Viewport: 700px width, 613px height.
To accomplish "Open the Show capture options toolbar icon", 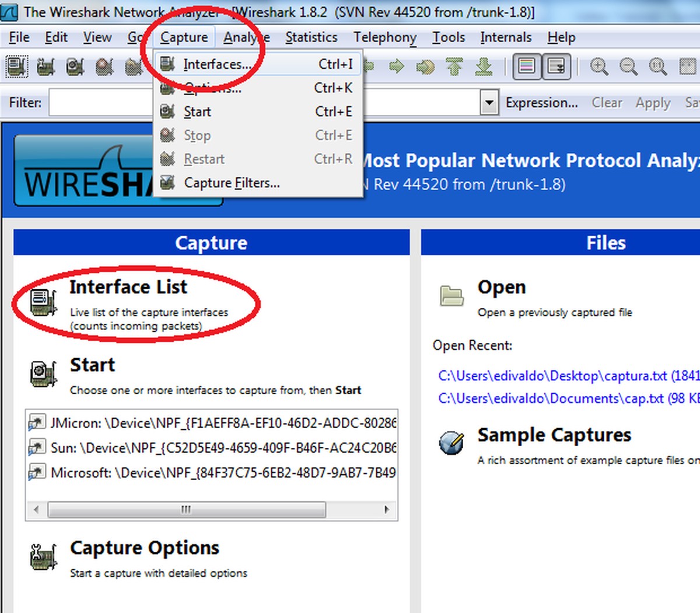I will pos(46,66).
